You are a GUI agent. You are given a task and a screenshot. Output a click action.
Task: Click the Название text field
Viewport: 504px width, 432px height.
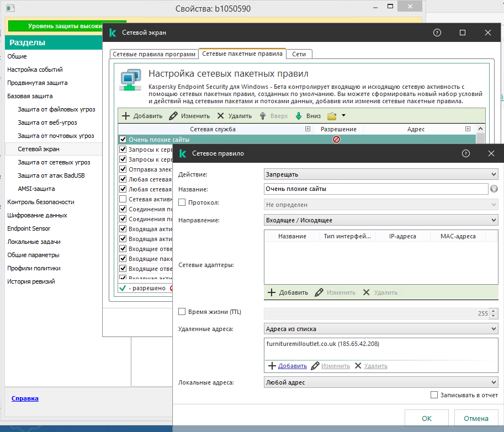376,189
